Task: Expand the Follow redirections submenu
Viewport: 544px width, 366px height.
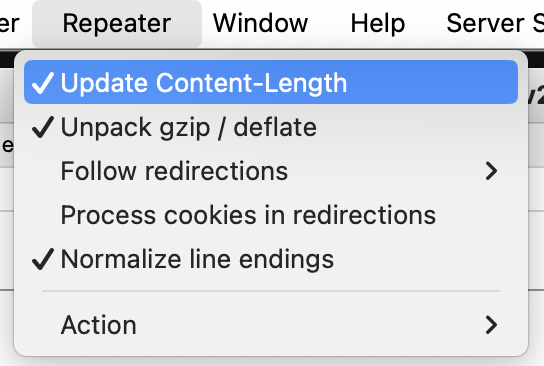Action: (x=271, y=171)
